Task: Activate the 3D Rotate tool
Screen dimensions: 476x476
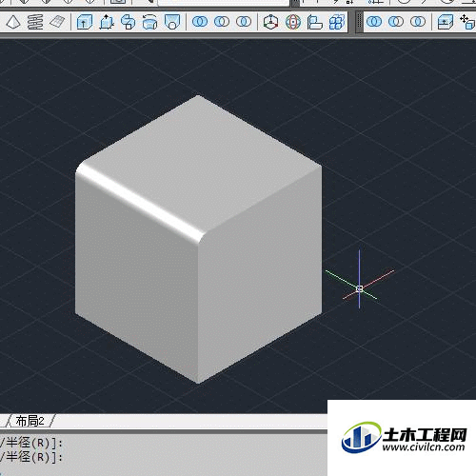Action: point(293,22)
